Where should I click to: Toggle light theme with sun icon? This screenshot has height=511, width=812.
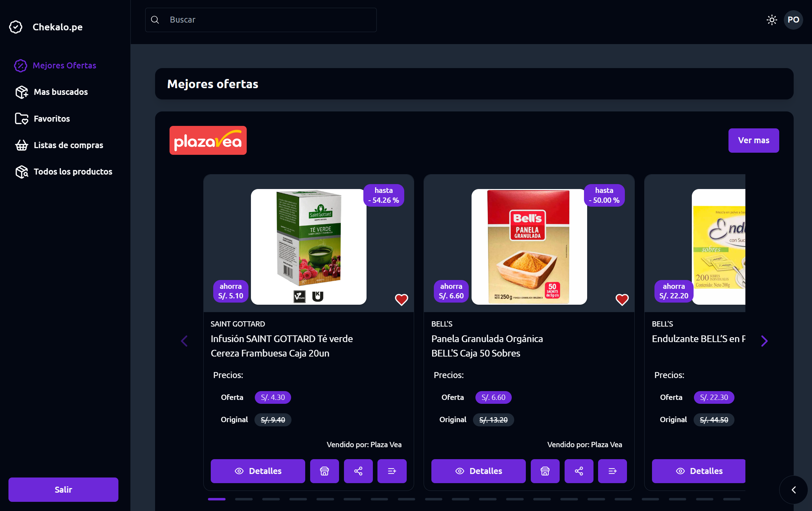[x=772, y=20]
